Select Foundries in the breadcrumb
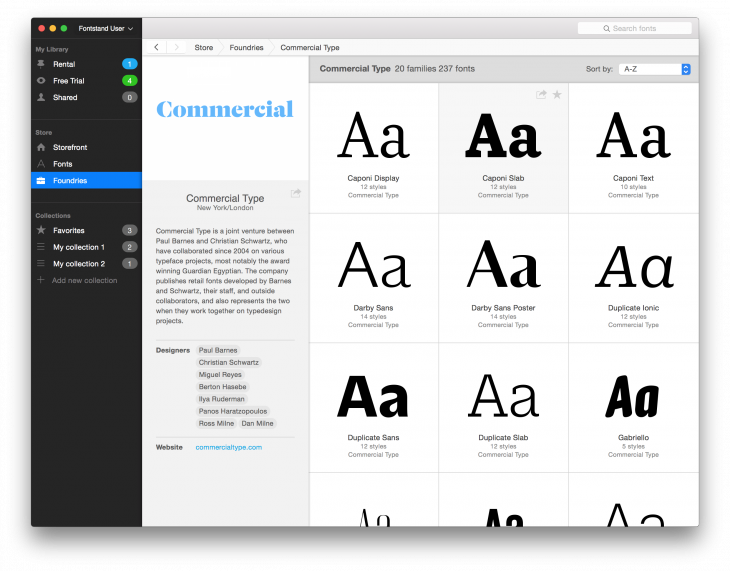The image size is (730, 571). tap(246, 47)
